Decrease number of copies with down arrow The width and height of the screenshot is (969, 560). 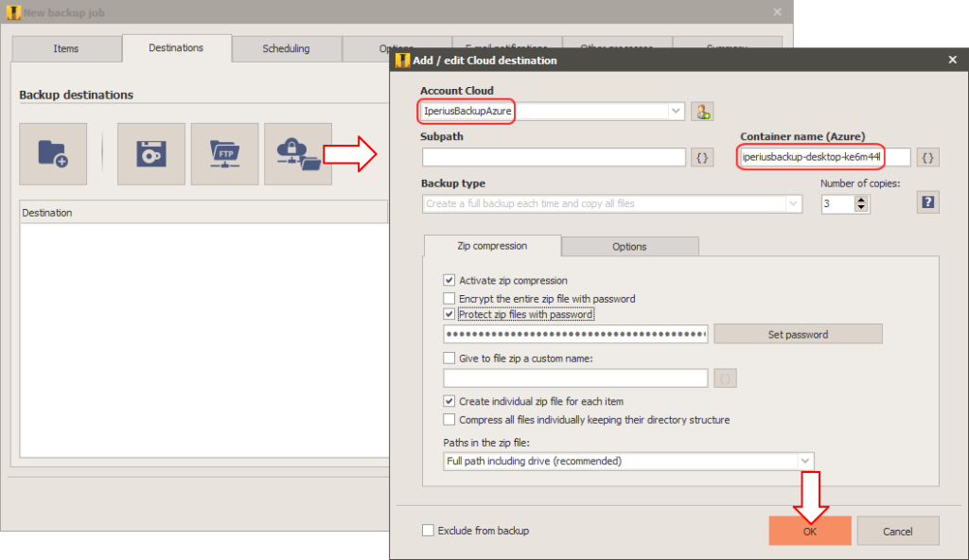coord(861,208)
